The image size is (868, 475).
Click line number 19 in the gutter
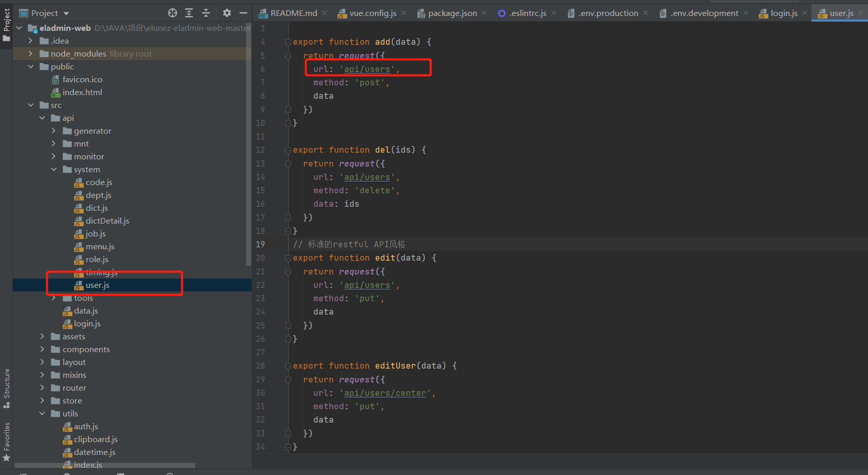tap(260, 244)
